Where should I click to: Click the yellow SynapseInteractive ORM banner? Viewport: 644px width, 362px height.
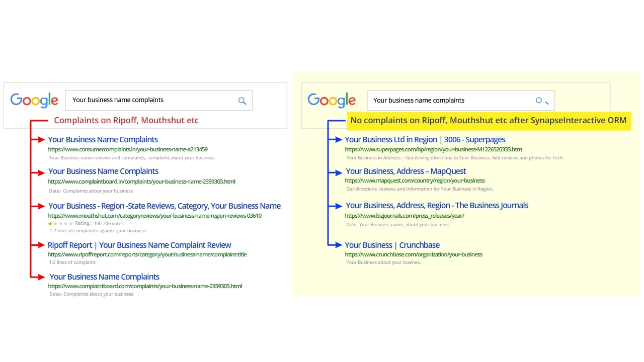488,121
